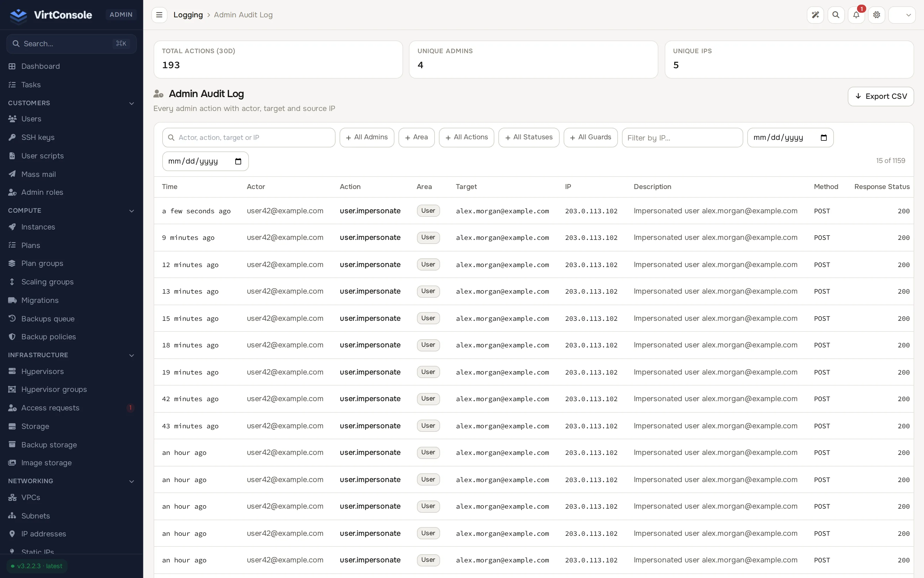Open the top bar search icon
The width and height of the screenshot is (924, 578).
point(836,15)
